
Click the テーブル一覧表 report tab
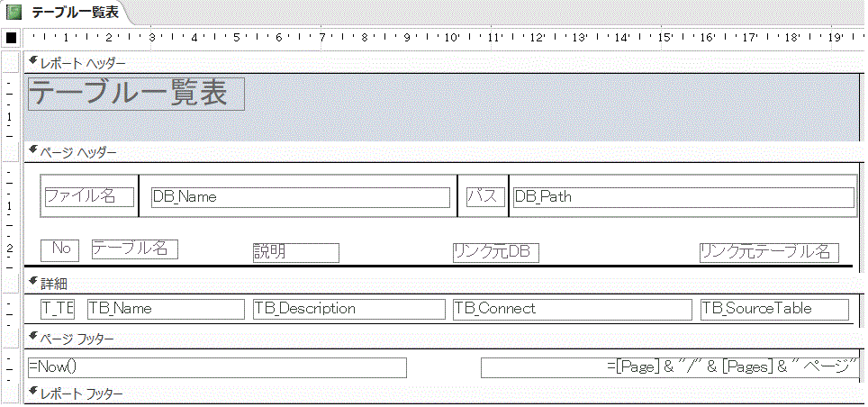pyautogui.click(x=74, y=12)
